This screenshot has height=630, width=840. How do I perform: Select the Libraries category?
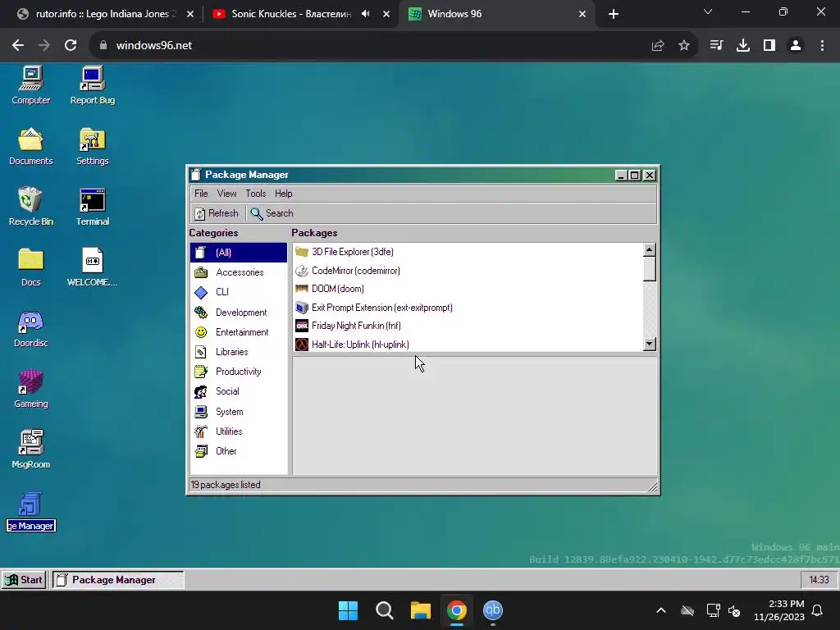[x=239, y=352]
